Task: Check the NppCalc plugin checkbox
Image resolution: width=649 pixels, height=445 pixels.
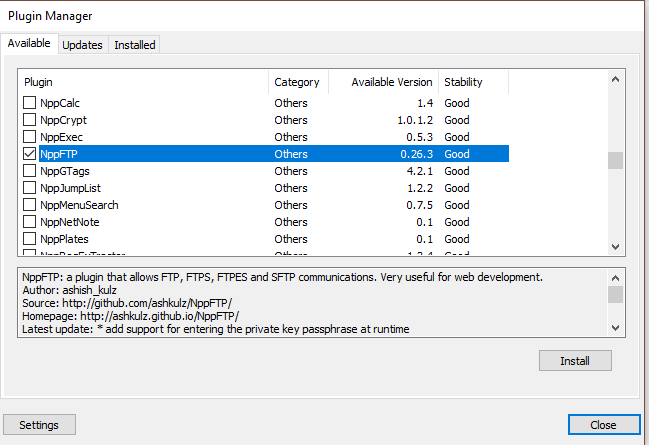Action: 29,103
